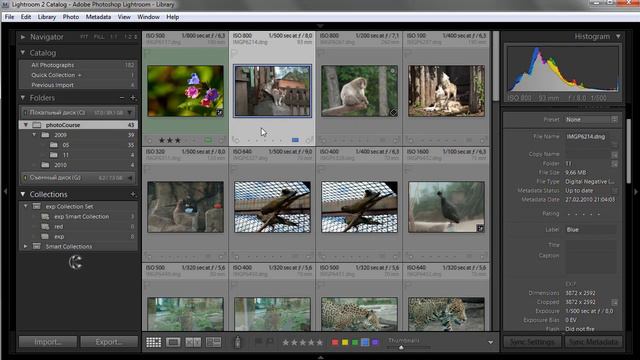This screenshot has height=360, width=640.
Task: Select the Painter spray can tool
Action: [238, 342]
